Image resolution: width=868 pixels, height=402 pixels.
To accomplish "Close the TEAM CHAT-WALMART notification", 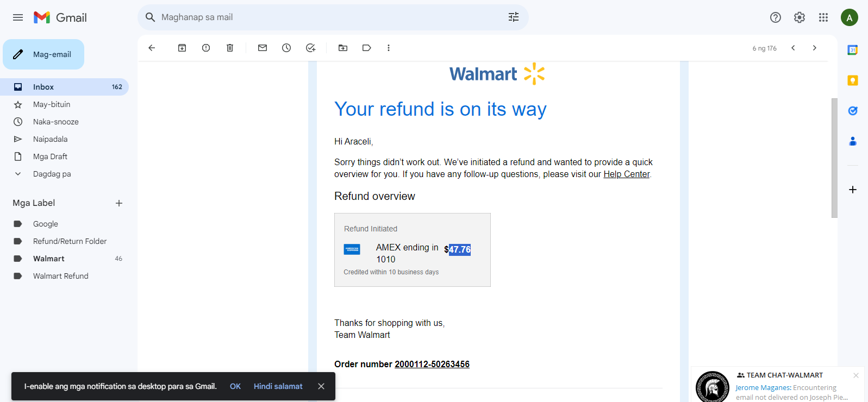I will coord(856,375).
